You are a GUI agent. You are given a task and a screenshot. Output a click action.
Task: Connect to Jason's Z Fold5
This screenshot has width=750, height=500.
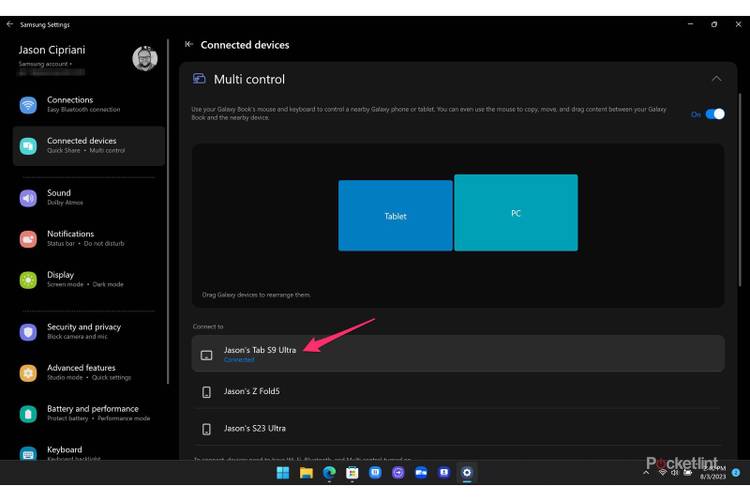point(458,391)
